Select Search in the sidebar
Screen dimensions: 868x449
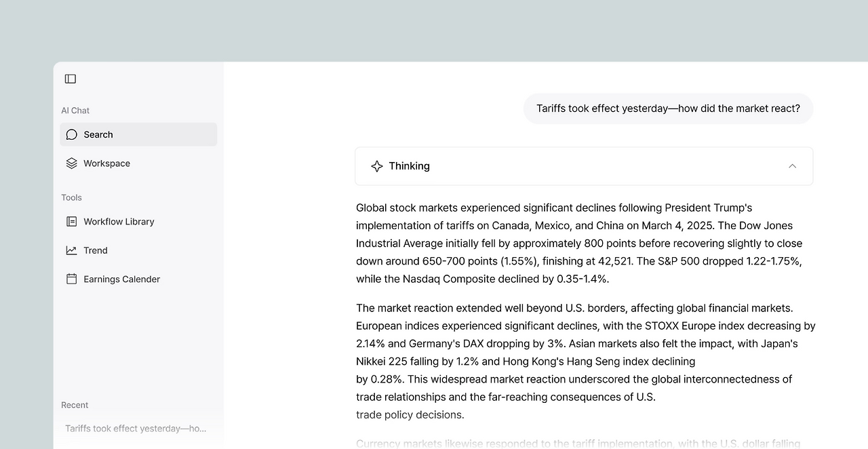coord(98,134)
